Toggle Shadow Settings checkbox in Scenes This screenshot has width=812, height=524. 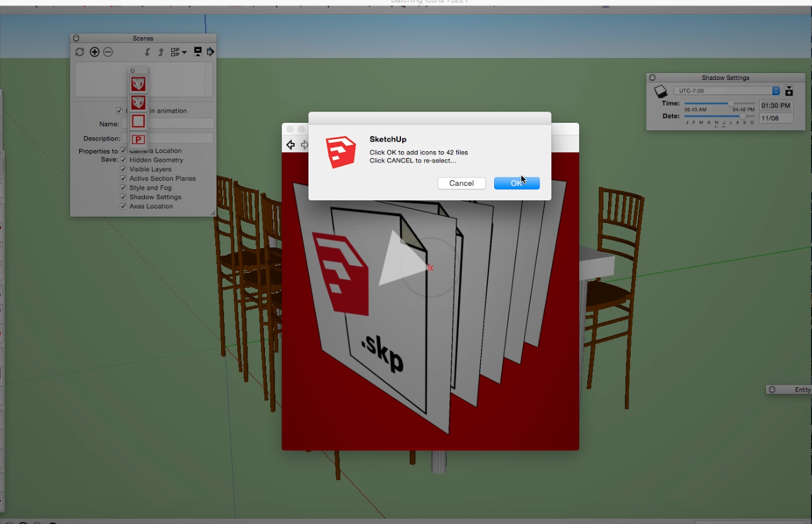(x=123, y=197)
